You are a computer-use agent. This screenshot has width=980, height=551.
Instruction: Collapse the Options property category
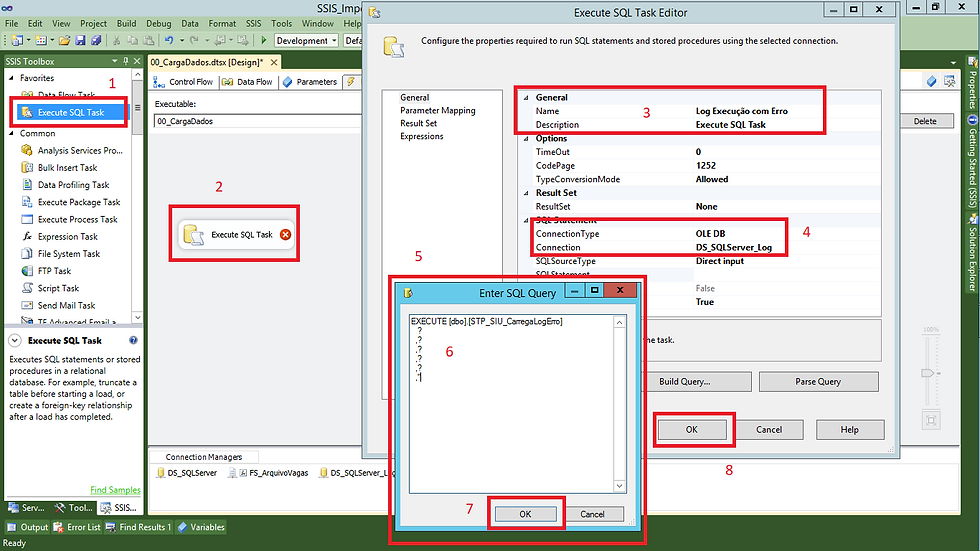(x=526, y=139)
